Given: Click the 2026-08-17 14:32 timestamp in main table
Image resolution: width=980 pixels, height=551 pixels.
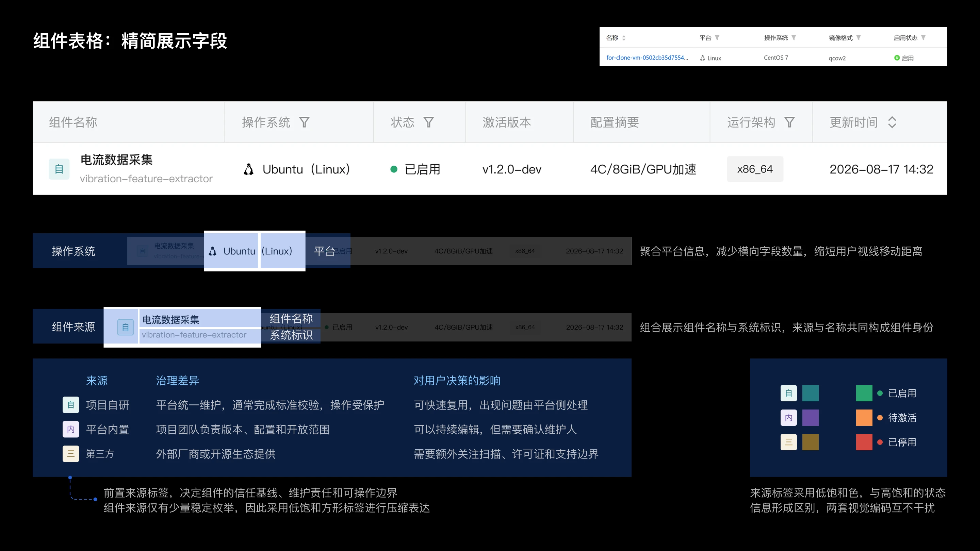Looking at the screenshot, I should pyautogui.click(x=881, y=169).
